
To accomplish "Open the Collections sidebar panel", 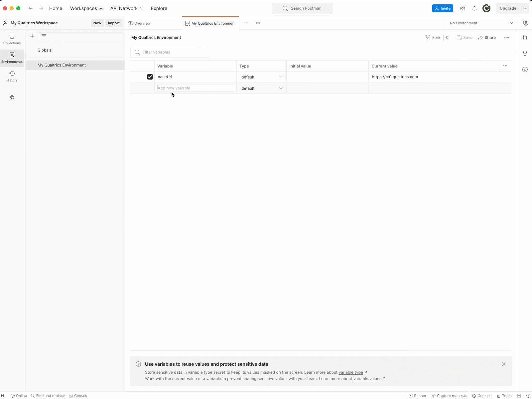I will (12, 39).
